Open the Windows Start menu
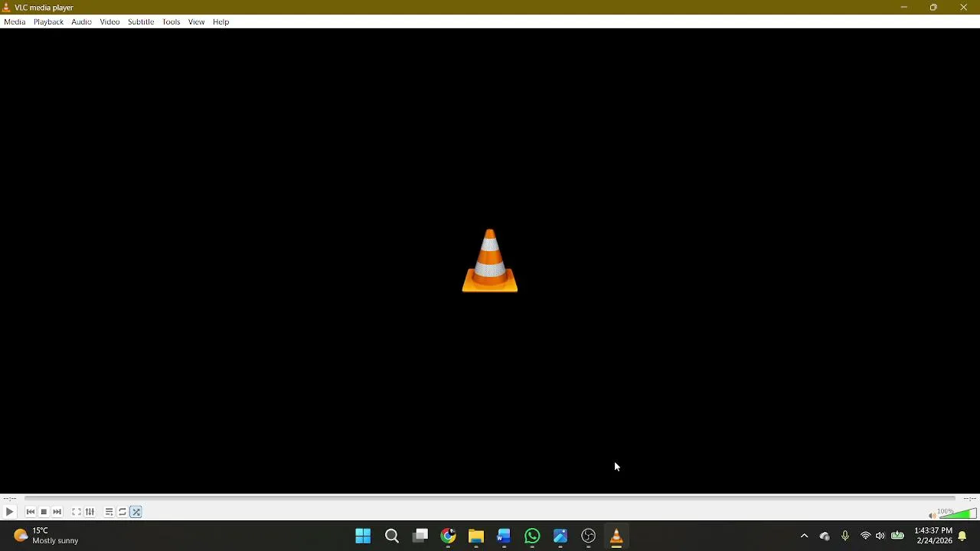 point(363,536)
